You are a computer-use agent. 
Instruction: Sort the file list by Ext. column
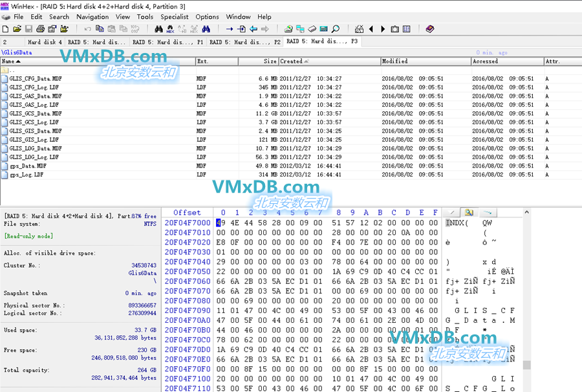217,61
